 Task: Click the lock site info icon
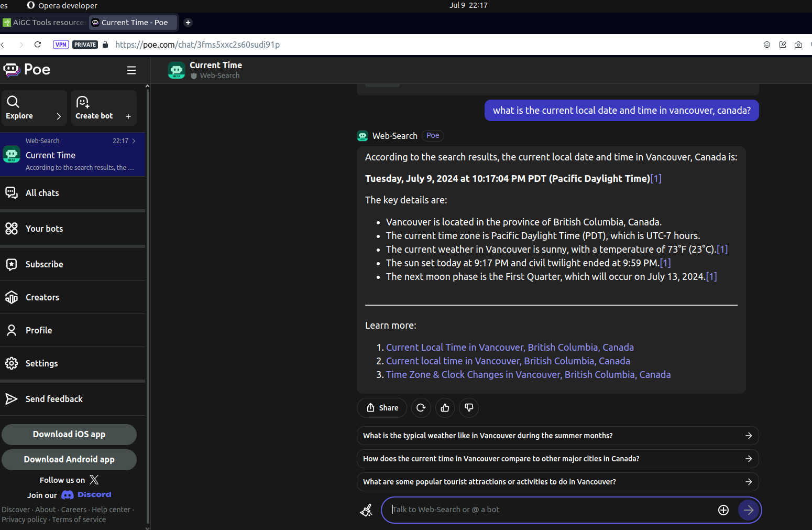click(105, 45)
